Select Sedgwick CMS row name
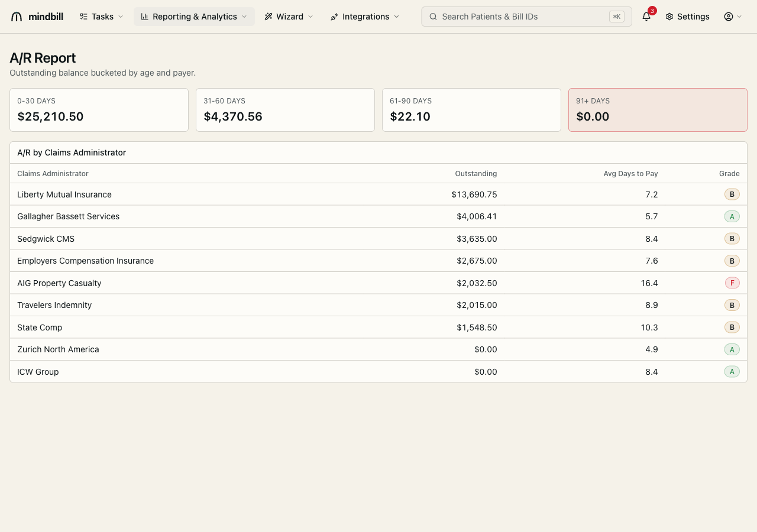 [46, 239]
